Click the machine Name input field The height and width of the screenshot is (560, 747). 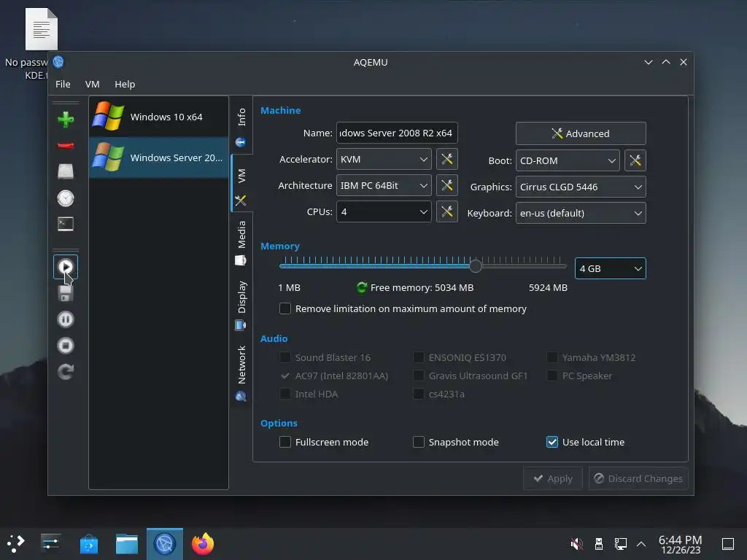[x=397, y=133]
